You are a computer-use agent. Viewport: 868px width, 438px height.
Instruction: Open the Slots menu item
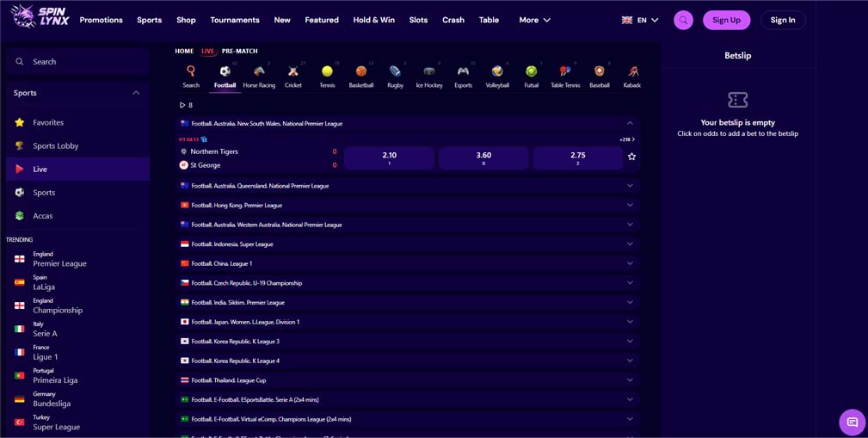[x=418, y=20]
